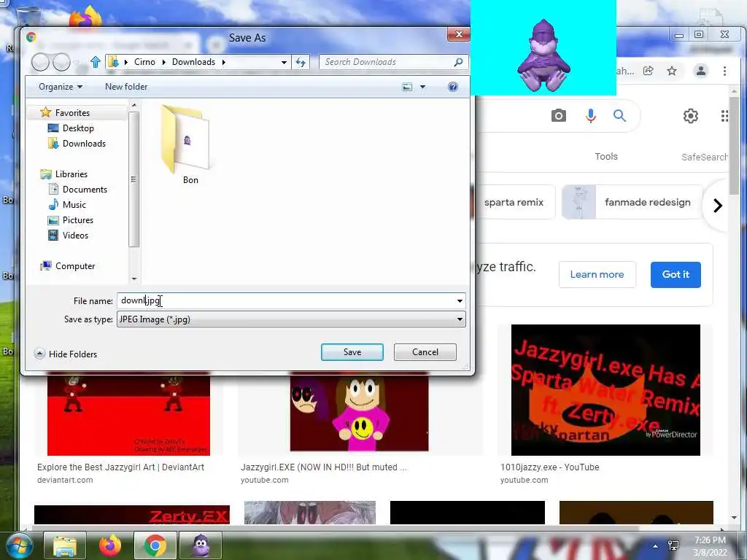
Task: Click Downloads in the address breadcrumb
Action: coord(193,62)
